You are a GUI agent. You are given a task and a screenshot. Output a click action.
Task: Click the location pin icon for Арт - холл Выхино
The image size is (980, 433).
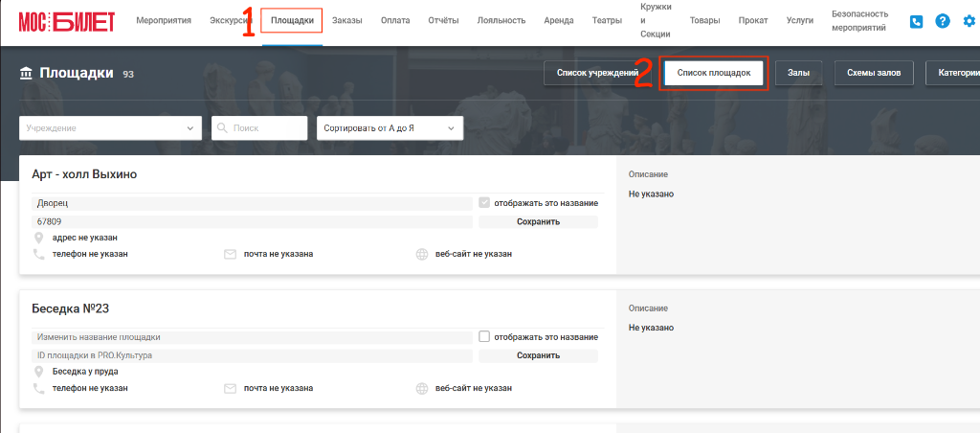[x=38, y=238]
